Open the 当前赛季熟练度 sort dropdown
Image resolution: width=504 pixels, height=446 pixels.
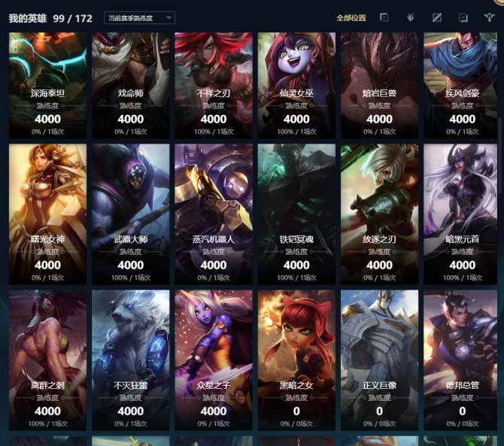pos(139,18)
